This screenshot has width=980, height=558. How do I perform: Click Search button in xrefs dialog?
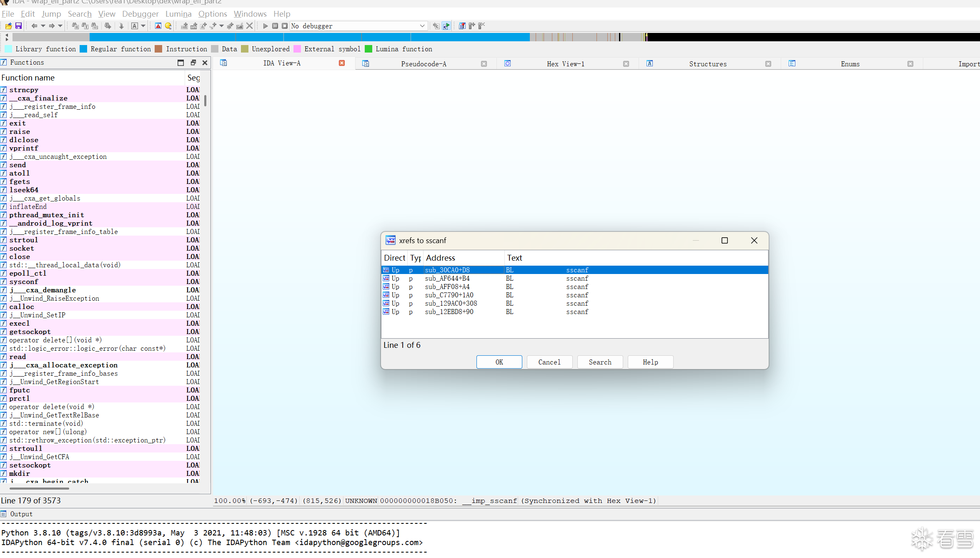click(x=600, y=362)
